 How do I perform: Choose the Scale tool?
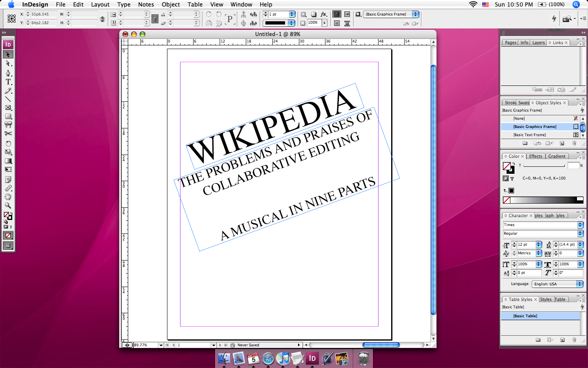8,152
